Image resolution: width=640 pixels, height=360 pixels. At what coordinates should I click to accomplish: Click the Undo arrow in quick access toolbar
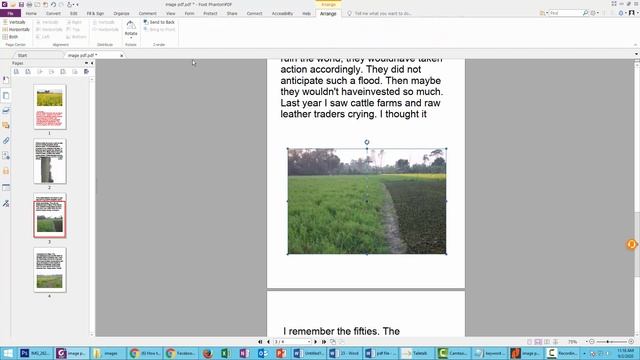click(53, 4)
